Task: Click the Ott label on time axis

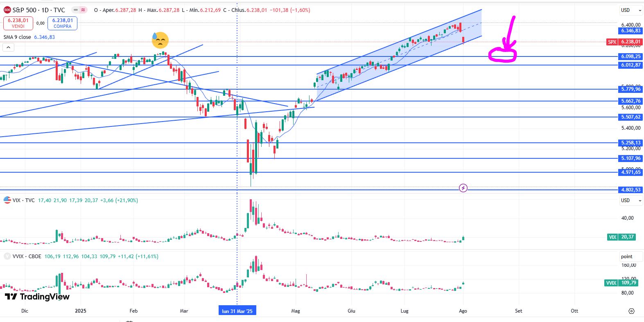Action: pos(574,311)
